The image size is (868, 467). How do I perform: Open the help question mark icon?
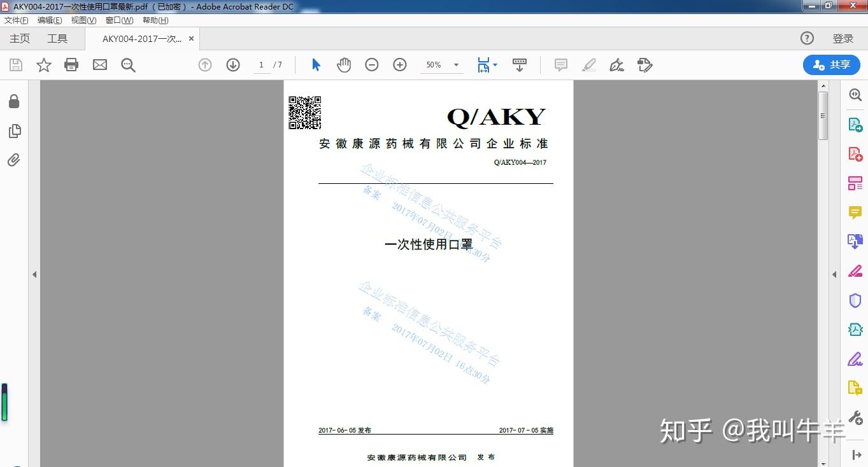pyautogui.click(x=807, y=38)
